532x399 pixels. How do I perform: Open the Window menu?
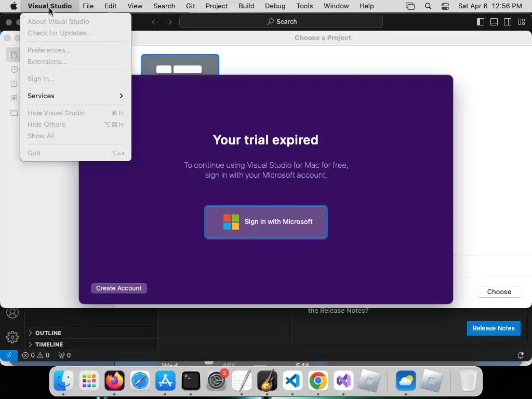(x=336, y=6)
